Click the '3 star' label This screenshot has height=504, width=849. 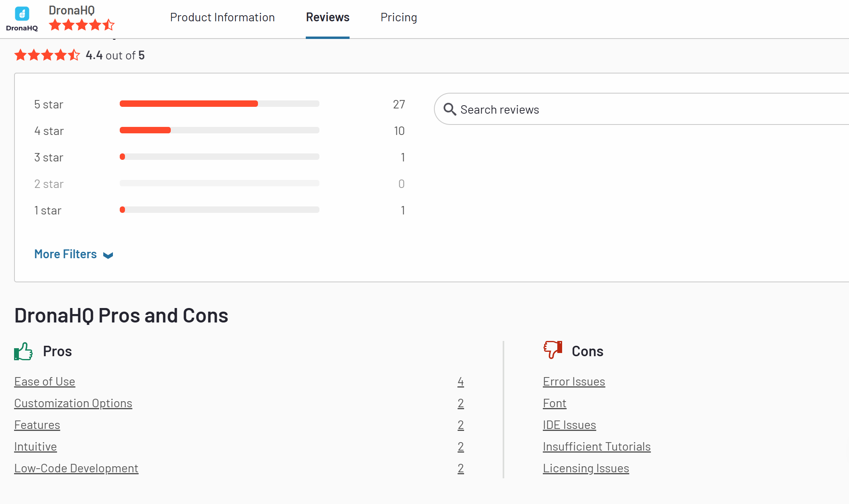49,157
